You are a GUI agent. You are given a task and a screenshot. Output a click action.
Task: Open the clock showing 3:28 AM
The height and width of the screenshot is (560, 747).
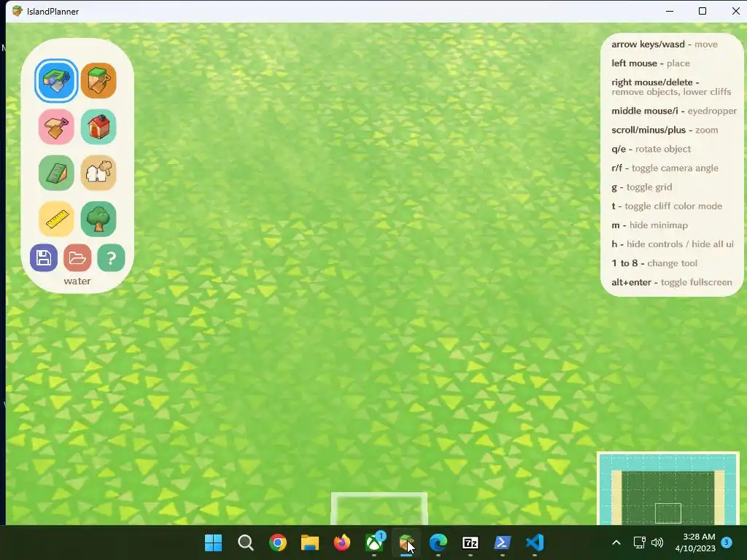click(695, 542)
